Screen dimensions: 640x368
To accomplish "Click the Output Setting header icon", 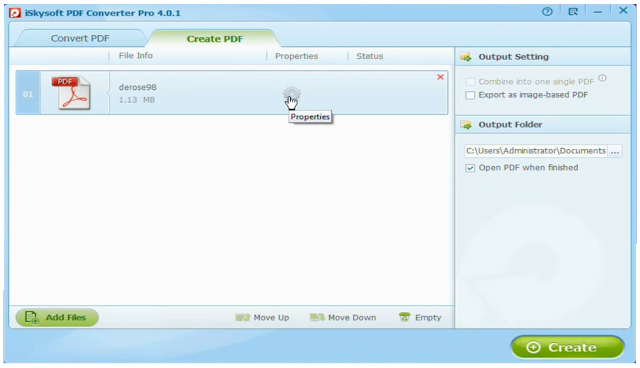I will [x=466, y=57].
